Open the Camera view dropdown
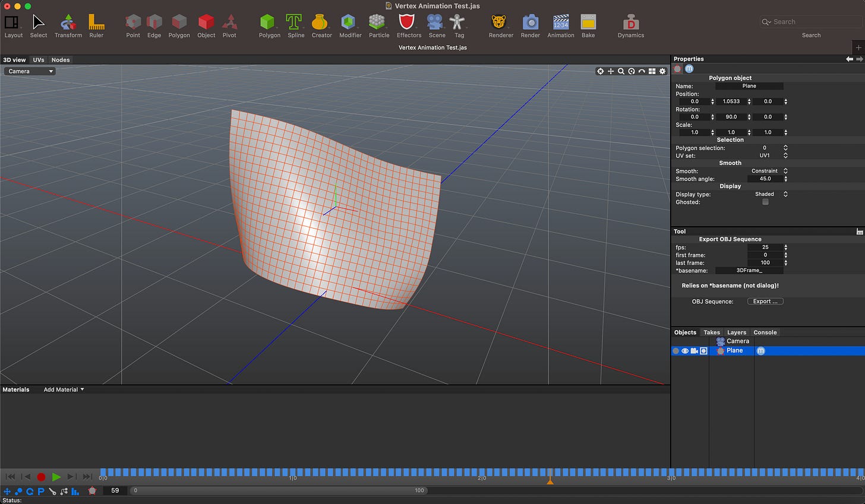 (x=30, y=71)
